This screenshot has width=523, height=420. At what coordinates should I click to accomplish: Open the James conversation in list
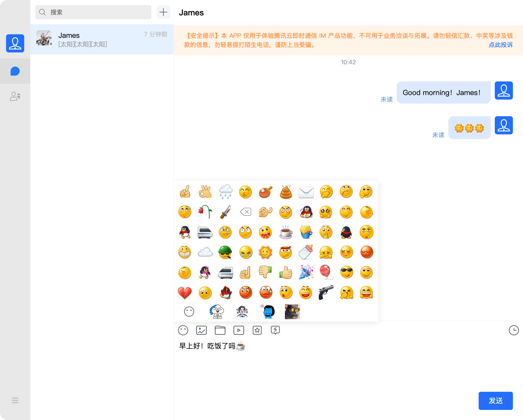point(102,39)
